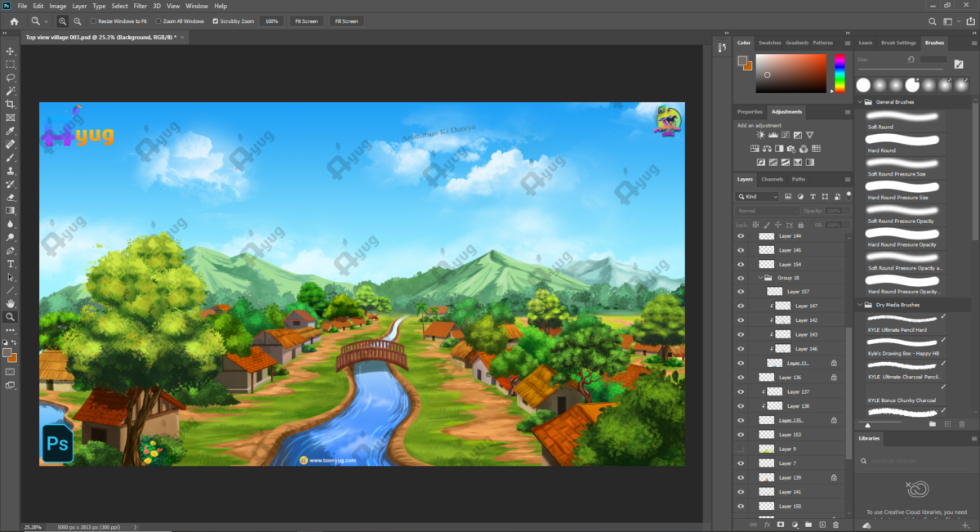This screenshot has height=532, width=980.
Task: Select the Brush tool
Action: (11, 158)
